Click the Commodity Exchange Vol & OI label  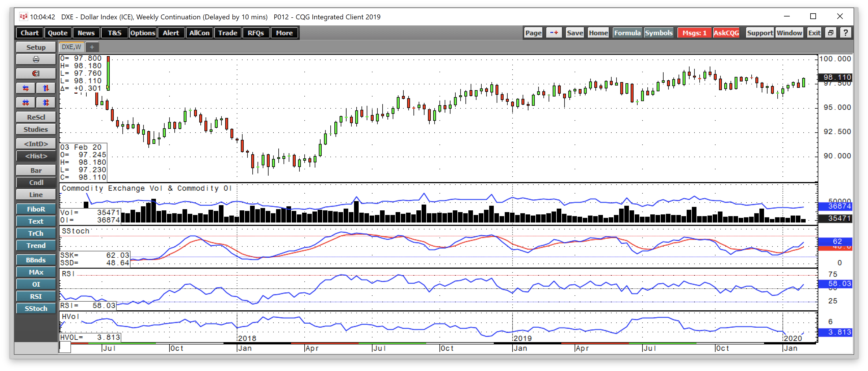point(147,188)
